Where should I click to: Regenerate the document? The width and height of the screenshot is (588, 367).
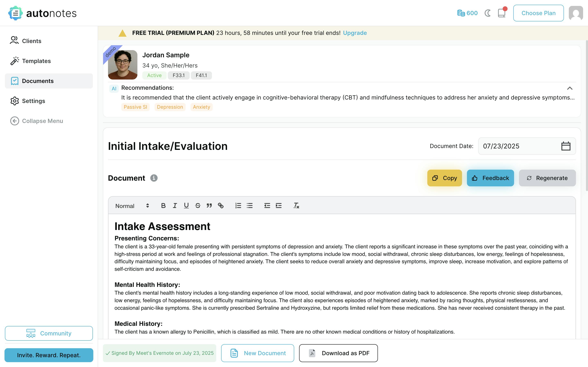point(547,178)
